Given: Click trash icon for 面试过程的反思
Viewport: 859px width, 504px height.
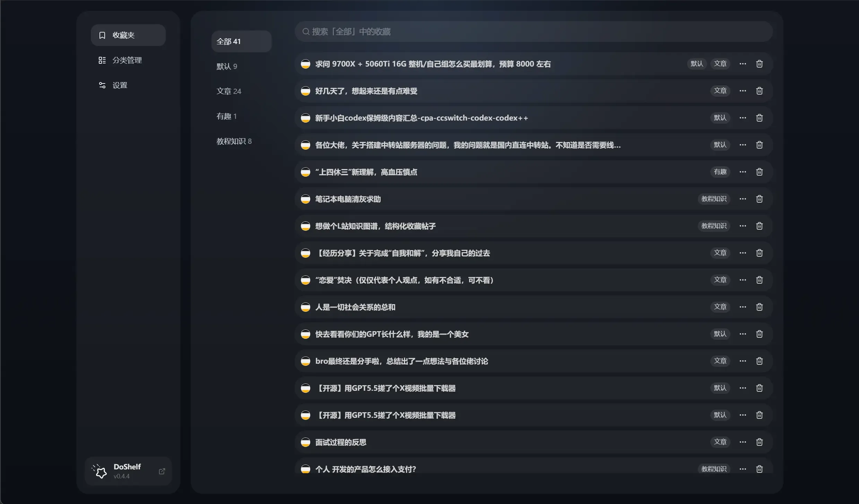Looking at the screenshot, I should click(759, 442).
